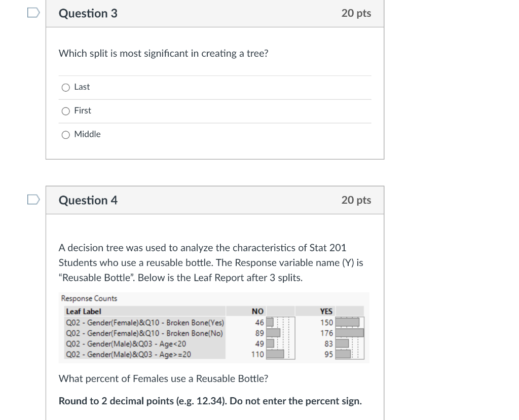
Task: Choose the "Middle" radio option
Action: [66, 135]
